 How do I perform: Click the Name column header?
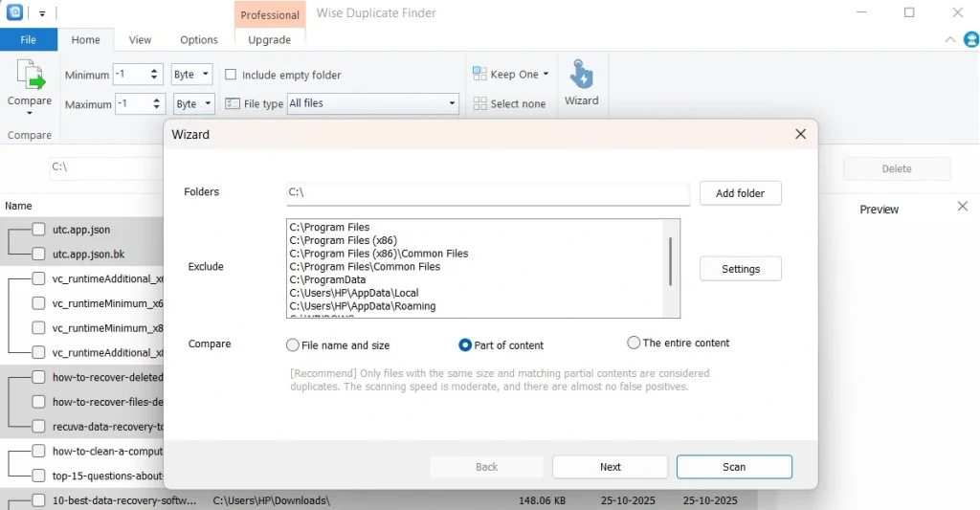tap(19, 206)
